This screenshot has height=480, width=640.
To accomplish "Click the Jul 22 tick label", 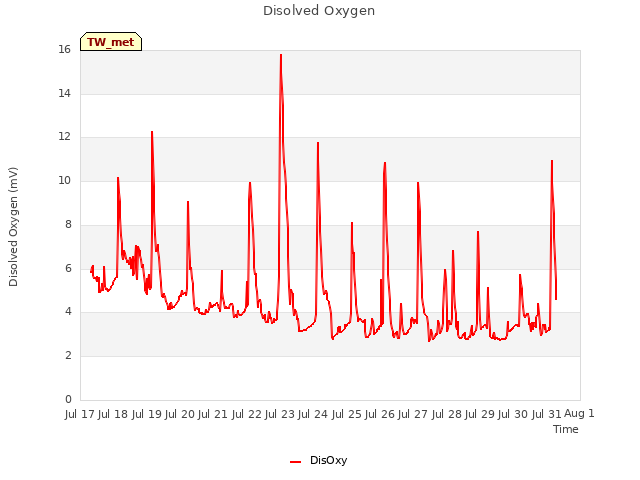I will point(246,414).
